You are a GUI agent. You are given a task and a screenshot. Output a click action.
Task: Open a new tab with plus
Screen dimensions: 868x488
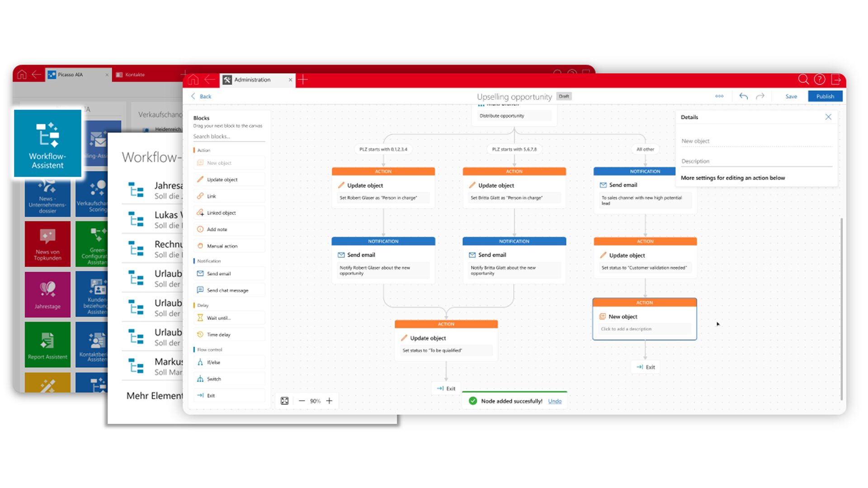(x=303, y=80)
